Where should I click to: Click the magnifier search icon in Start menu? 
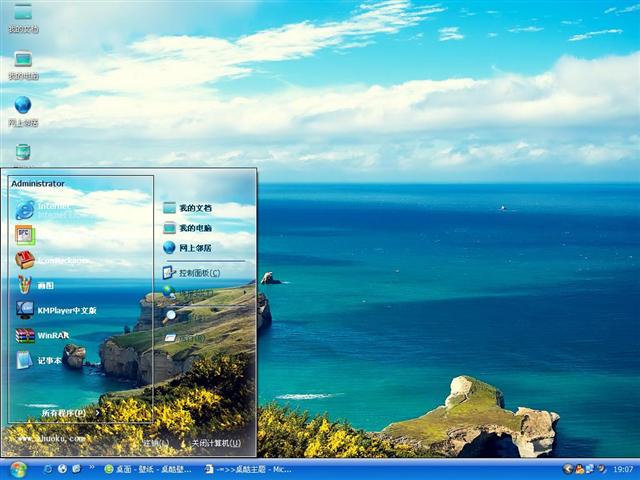pyautogui.click(x=169, y=316)
